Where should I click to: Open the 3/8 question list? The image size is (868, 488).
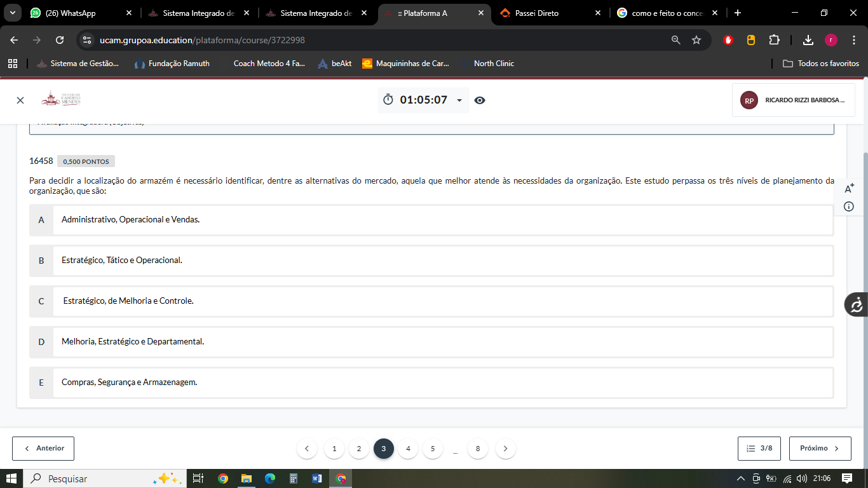(759, 449)
